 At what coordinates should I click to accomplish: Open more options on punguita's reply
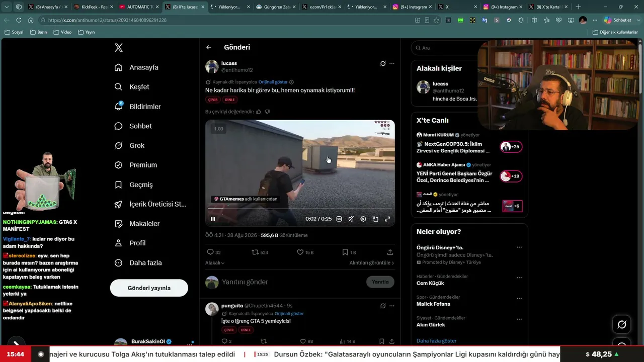pos(392,306)
